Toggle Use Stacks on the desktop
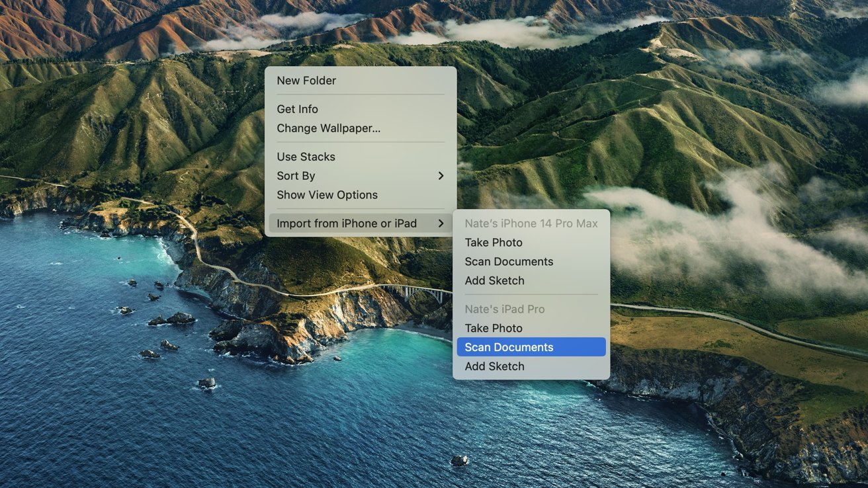 (x=306, y=157)
